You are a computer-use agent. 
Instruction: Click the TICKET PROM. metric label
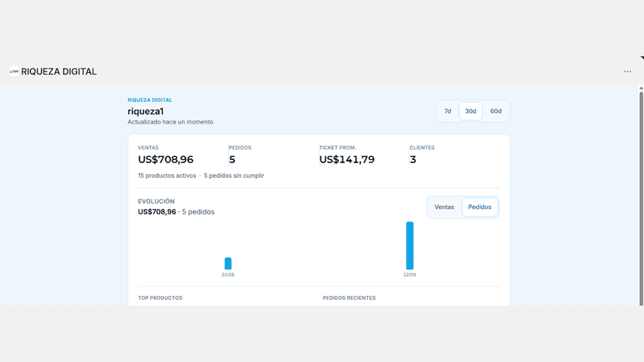pyautogui.click(x=338, y=148)
